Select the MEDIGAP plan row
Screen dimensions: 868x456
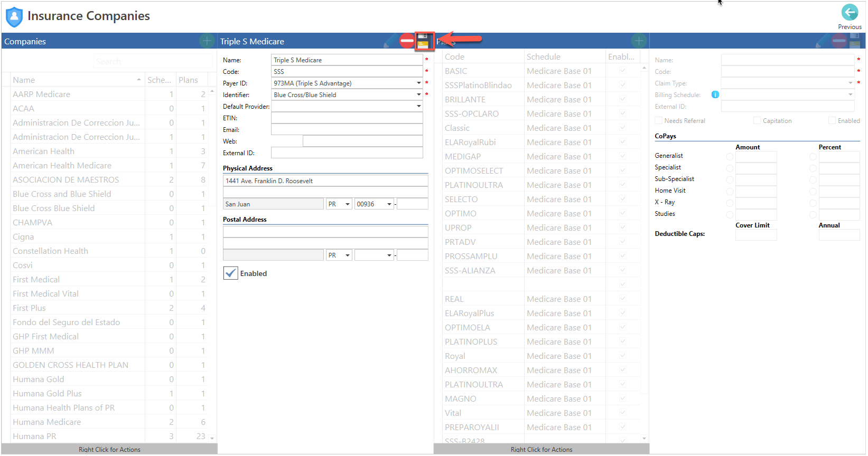[x=541, y=156]
